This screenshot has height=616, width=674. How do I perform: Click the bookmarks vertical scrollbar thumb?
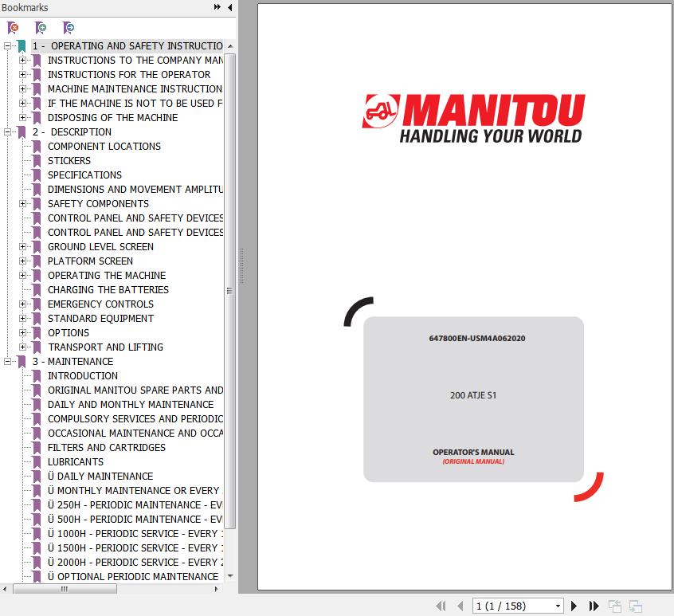[x=230, y=291]
